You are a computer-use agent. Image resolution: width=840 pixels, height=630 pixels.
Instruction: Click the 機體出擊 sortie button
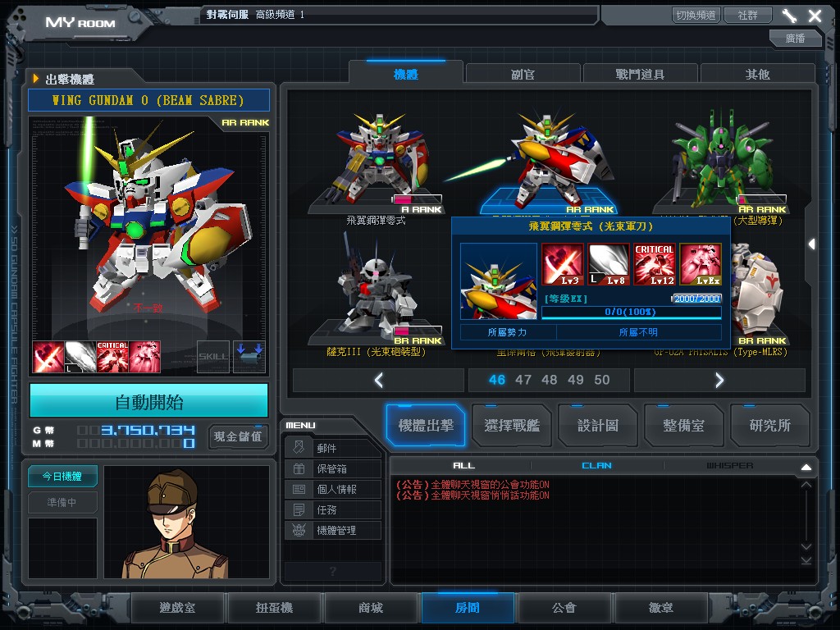coord(426,426)
